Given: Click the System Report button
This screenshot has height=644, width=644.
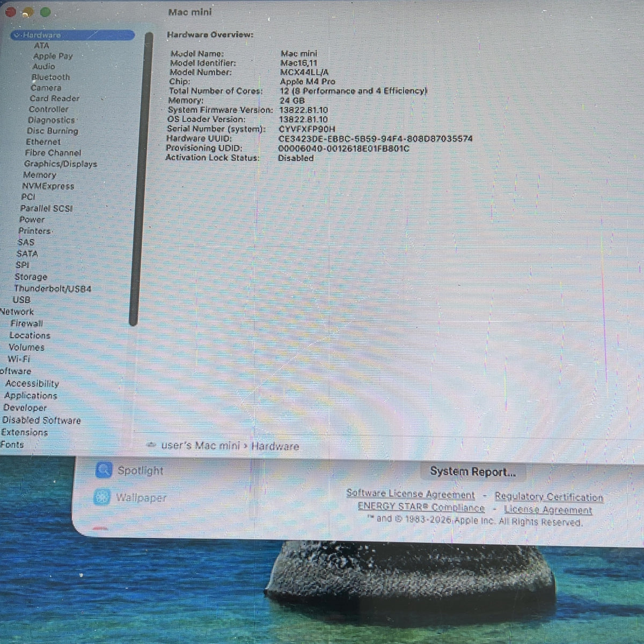Looking at the screenshot, I should pos(473,472).
